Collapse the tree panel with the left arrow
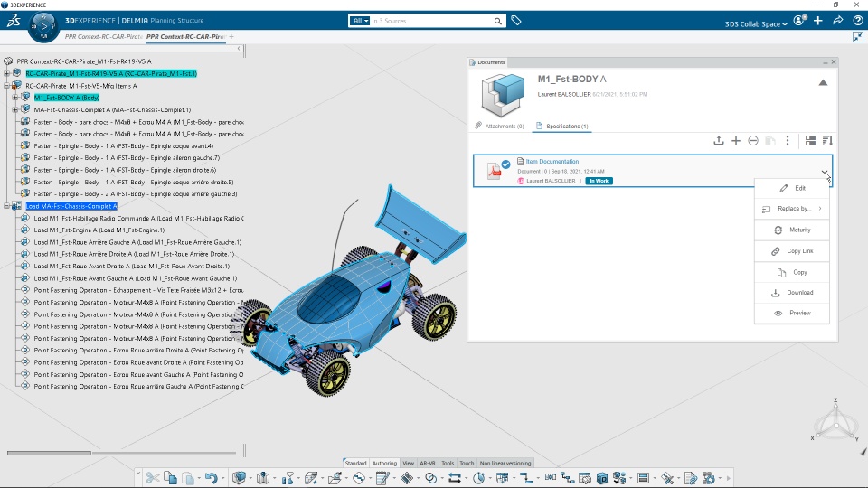Screen dimensions: 868x488 coord(239,49)
